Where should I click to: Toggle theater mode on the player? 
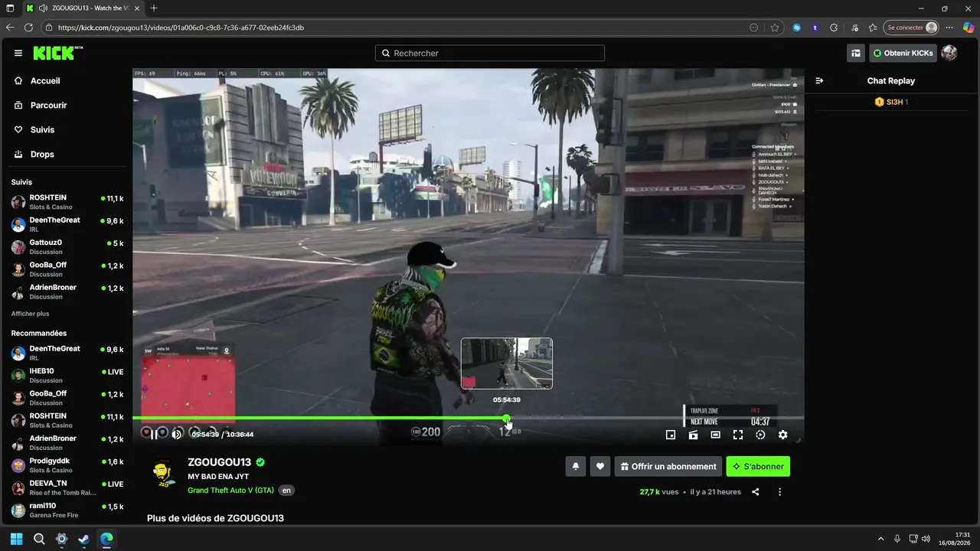tap(715, 435)
